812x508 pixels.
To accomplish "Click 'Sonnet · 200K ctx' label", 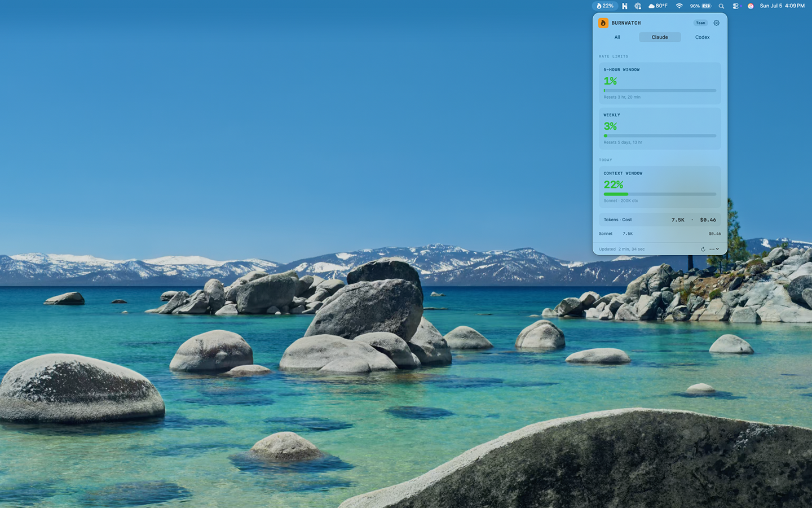I will click(x=621, y=201).
